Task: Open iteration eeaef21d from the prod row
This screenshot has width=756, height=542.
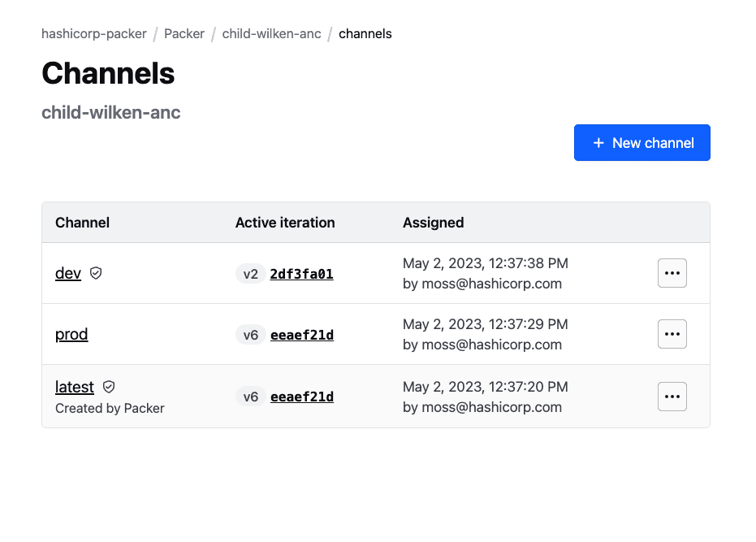Action: (301, 334)
